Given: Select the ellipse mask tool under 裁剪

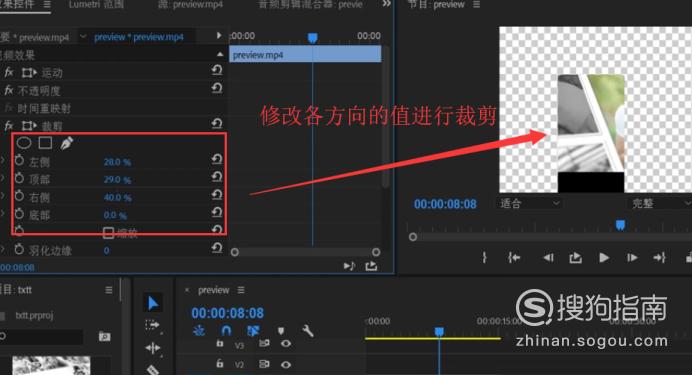Looking at the screenshot, I should click(x=24, y=143).
